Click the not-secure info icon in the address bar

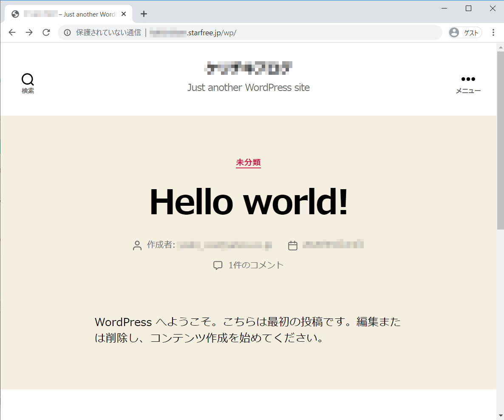click(67, 32)
